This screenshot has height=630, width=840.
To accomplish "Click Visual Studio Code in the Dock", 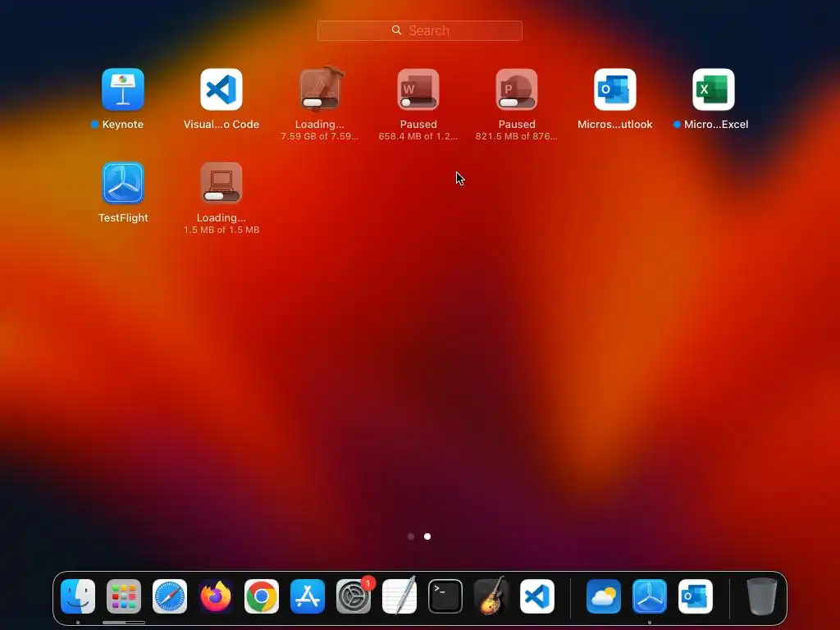I will coord(537,596).
